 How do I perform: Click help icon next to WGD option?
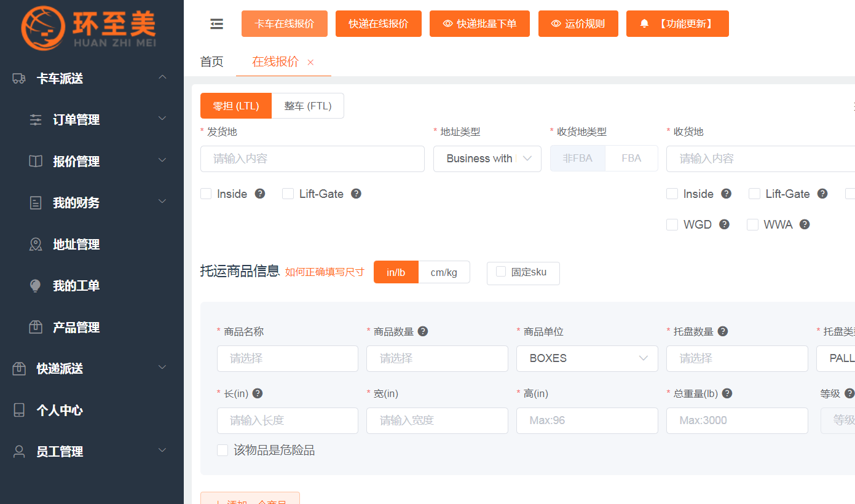click(724, 224)
